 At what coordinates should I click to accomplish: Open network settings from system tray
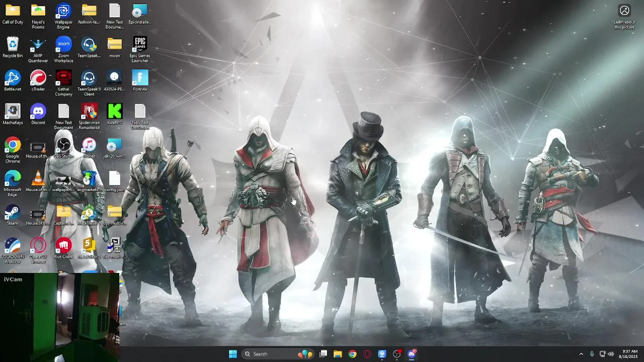602,354
